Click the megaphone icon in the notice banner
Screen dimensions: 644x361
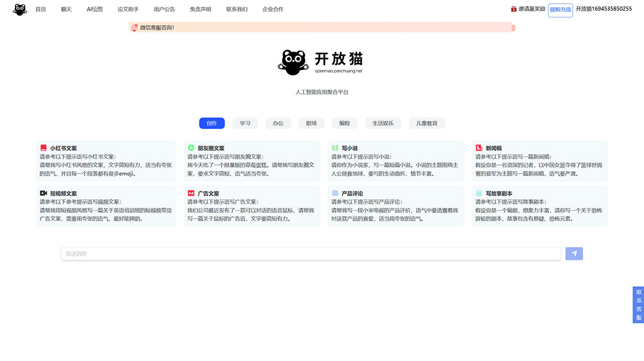(134, 27)
